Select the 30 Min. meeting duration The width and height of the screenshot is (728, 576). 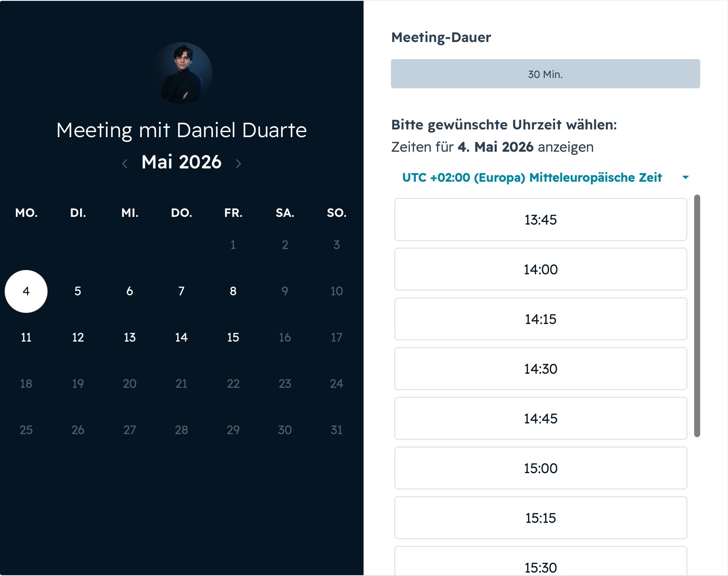(x=545, y=74)
